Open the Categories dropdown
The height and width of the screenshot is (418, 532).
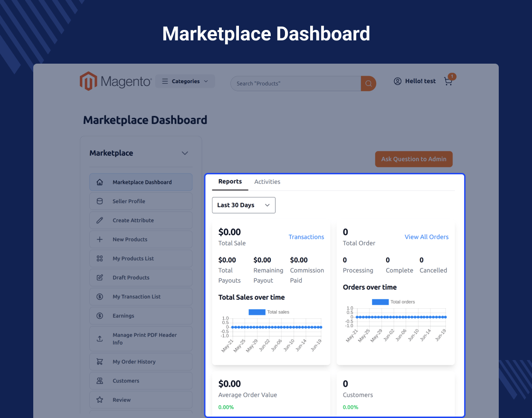click(x=185, y=81)
